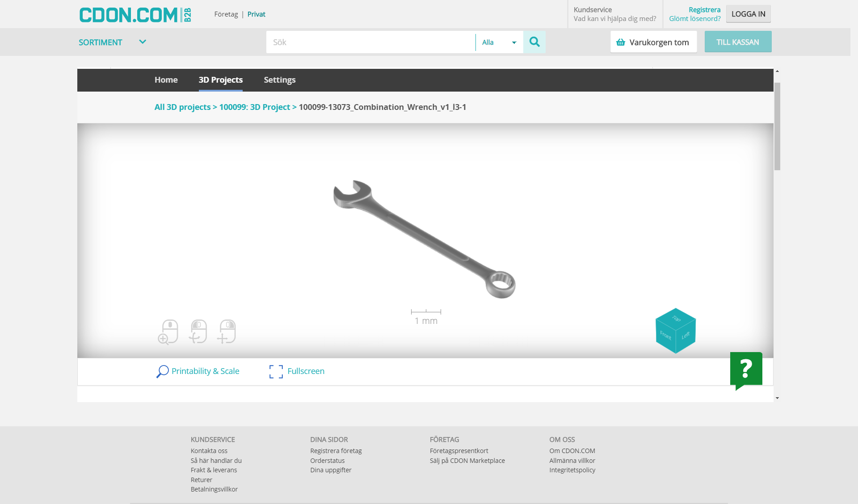Viewport: 858px width, 504px height.
Task: Click the search magnifier button
Action: tap(534, 42)
